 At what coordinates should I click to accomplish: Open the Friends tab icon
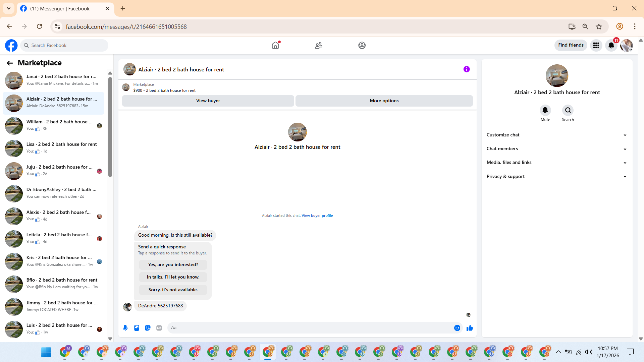coord(319,45)
